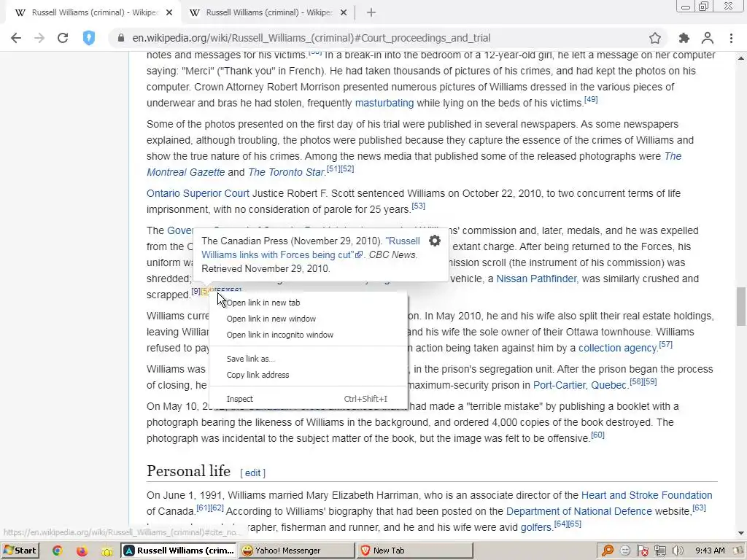
Task: Click the browser forward arrow
Action: tap(39, 38)
